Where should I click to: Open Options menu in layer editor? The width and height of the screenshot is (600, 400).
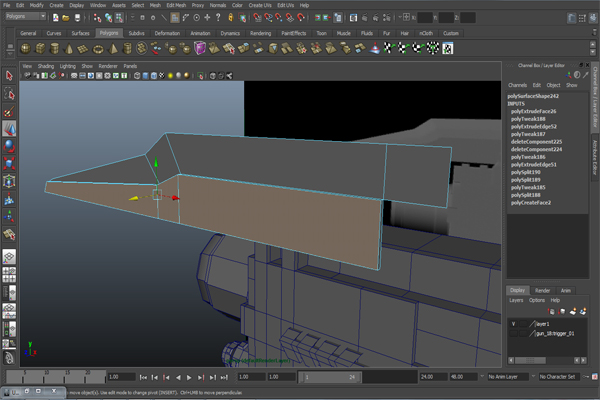pos(536,300)
